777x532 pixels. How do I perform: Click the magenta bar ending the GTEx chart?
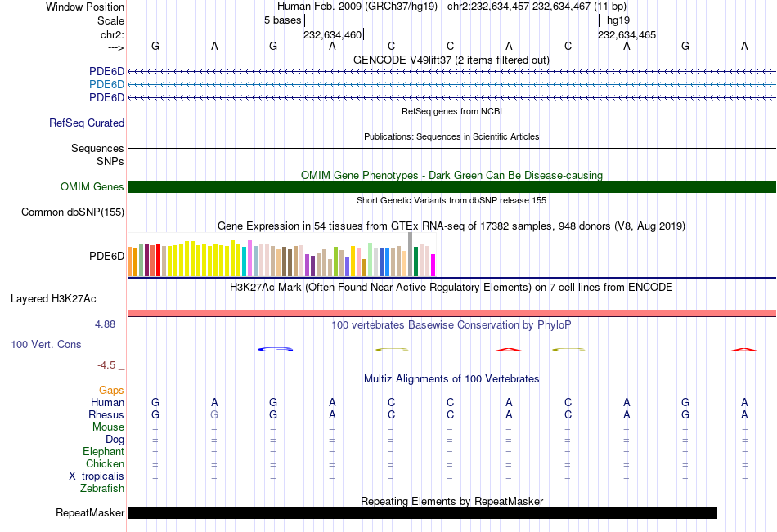(x=433, y=265)
